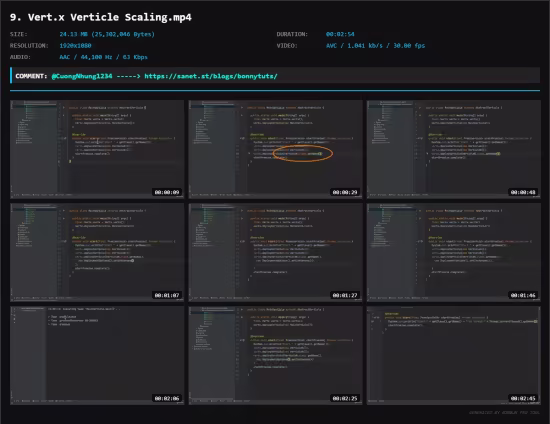This screenshot has height=424, width=550.
Task: Open the thumbnail timestamped 00:00:09
Action: pos(97,149)
